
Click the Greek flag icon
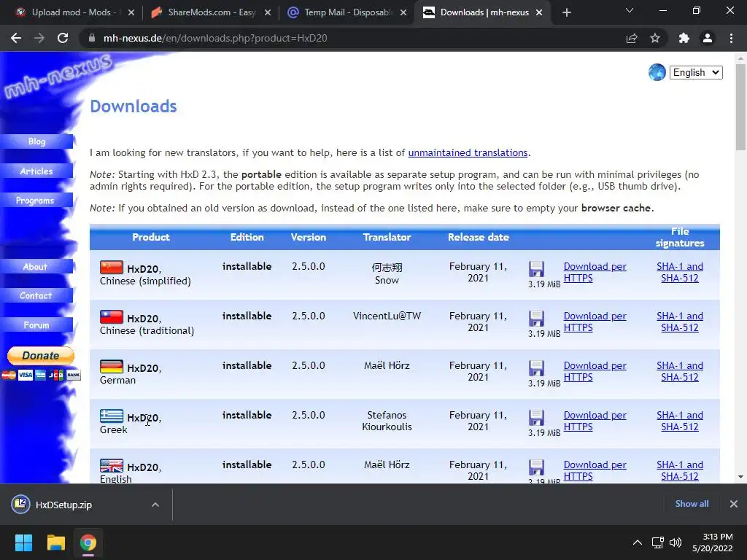click(x=112, y=416)
